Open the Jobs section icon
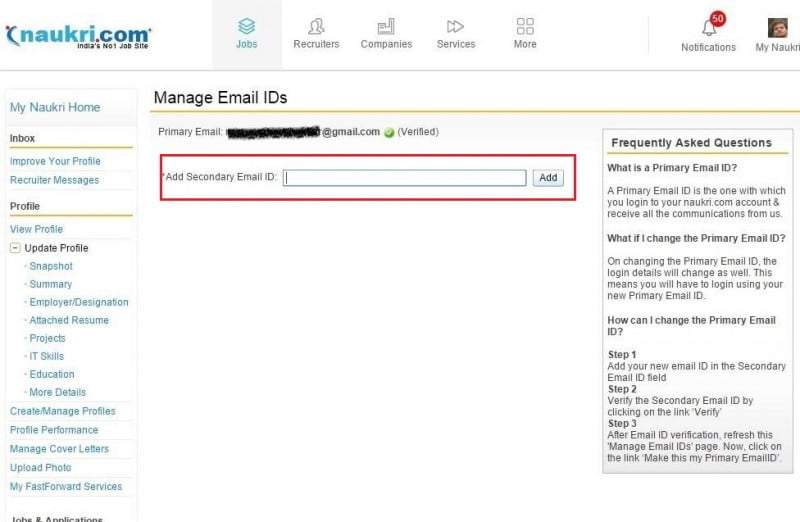The image size is (800, 522). click(x=246, y=27)
